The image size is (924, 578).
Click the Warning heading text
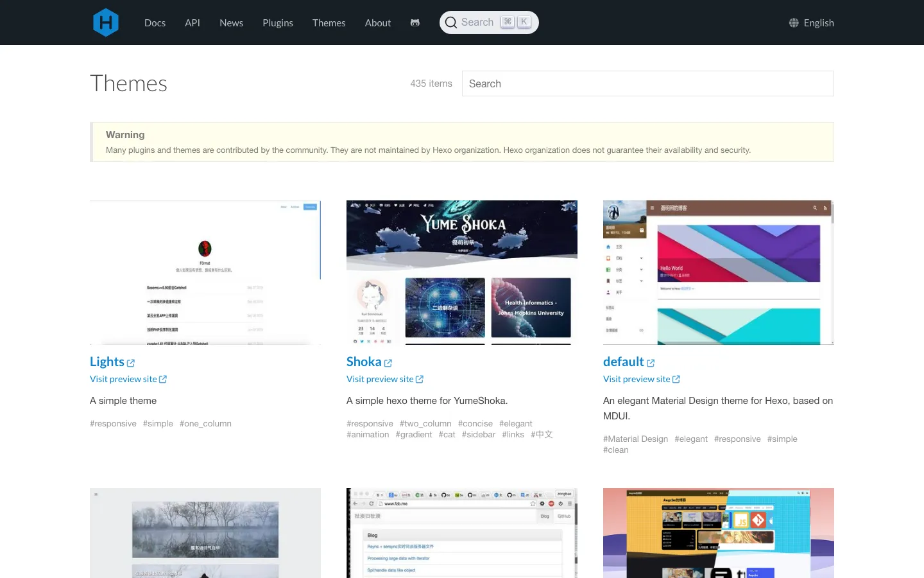pyautogui.click(x=125, y=134)
